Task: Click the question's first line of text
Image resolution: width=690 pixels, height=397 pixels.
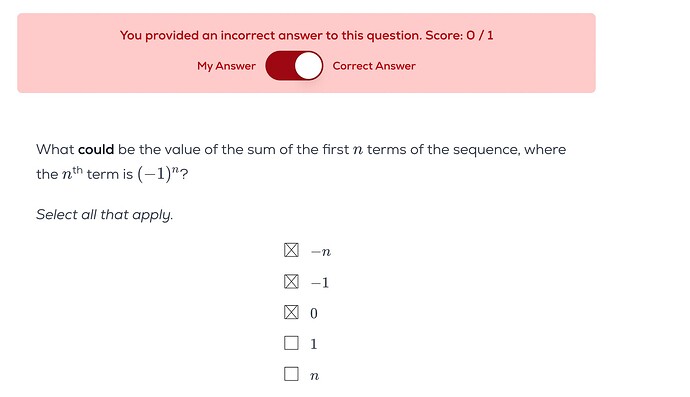Action: point(301,150)
